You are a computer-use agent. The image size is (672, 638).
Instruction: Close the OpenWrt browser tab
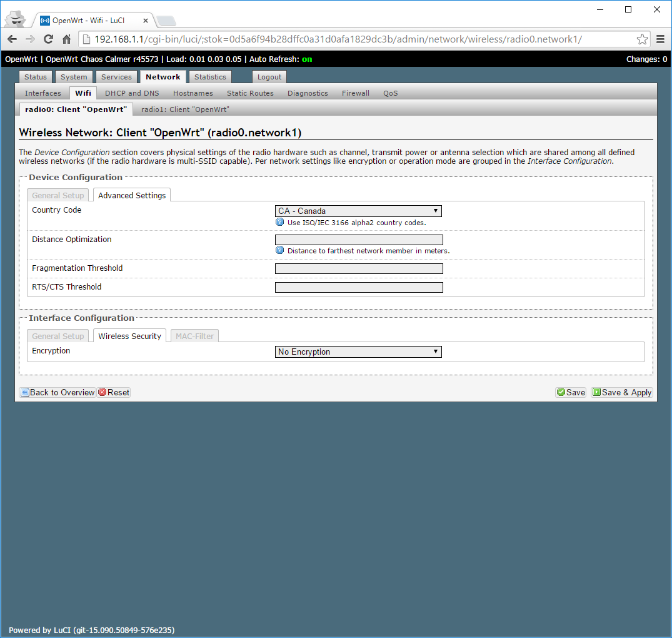tap(145, 21)
